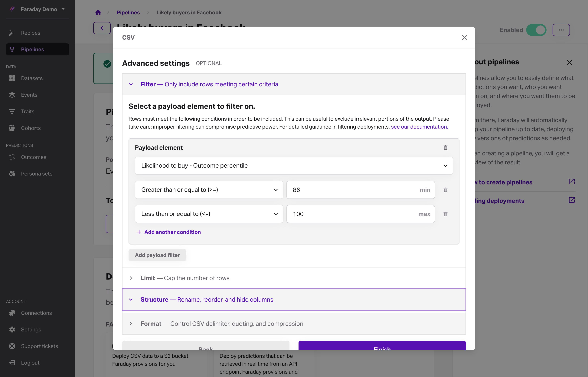This screenshot has width=588, height=377.
Task: Click the Traits label in sidebar
Action: (x=28, y=112)
